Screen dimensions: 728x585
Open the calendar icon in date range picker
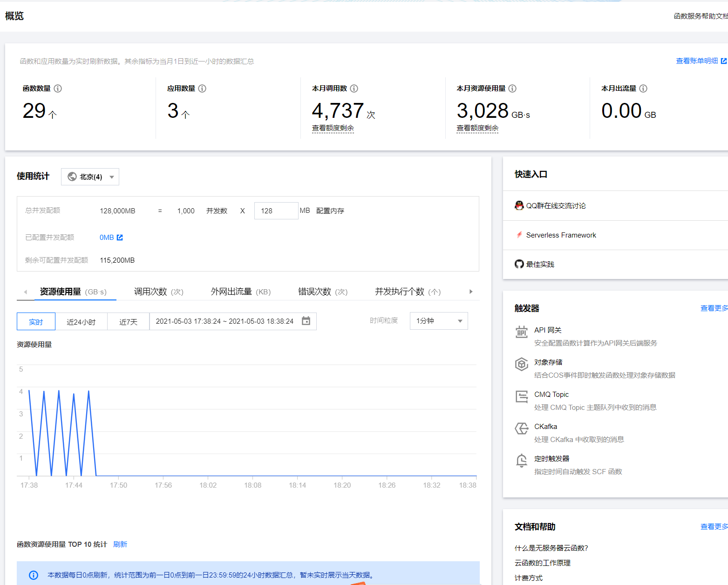306,321
